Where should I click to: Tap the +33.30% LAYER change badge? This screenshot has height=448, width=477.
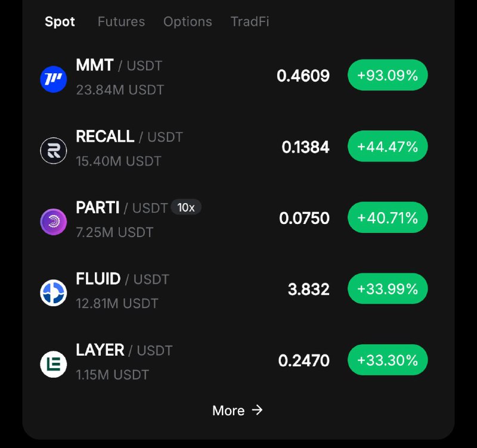(x=388, y=360)
